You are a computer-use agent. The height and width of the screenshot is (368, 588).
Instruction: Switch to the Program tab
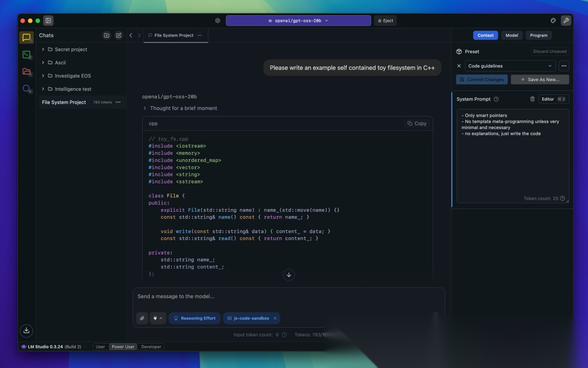(538, 35)
